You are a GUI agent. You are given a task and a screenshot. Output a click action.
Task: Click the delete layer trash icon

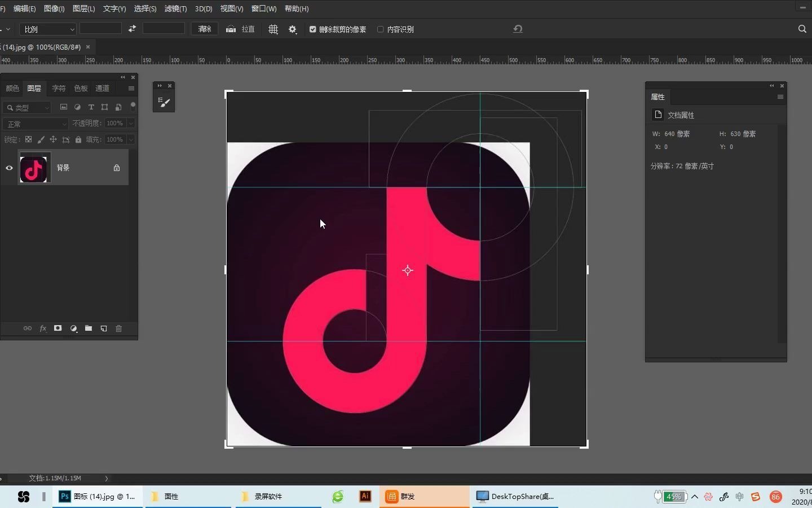point(118,329)
